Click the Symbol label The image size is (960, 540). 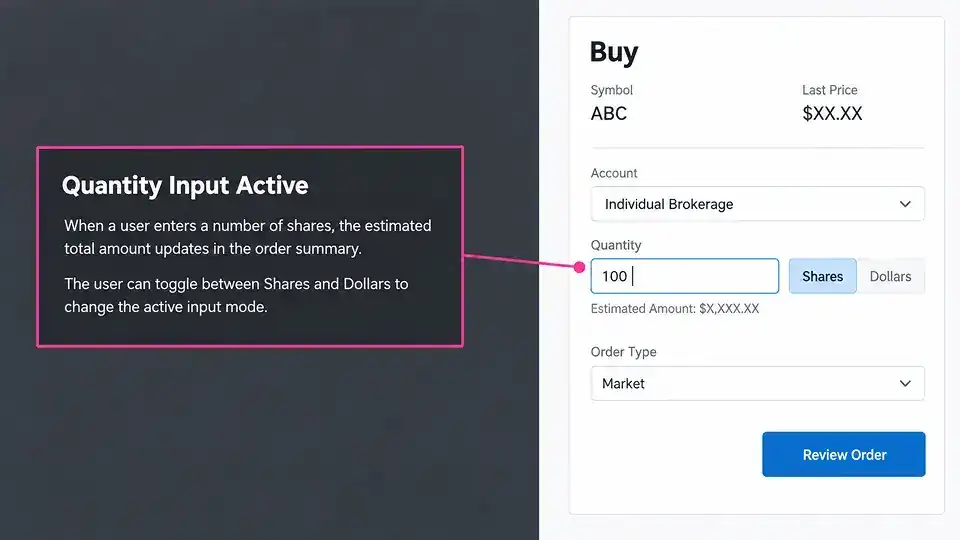point(612,90)
